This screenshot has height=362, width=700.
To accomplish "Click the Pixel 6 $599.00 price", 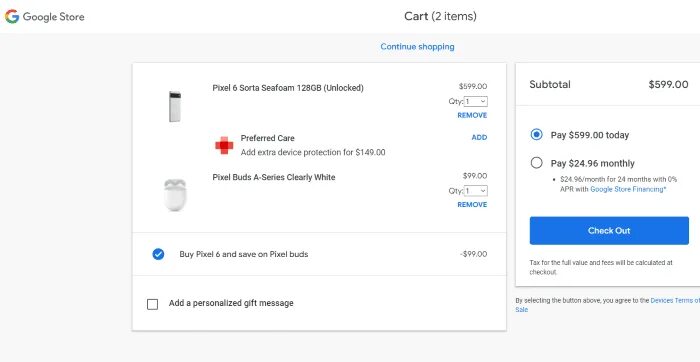I will point(473,87).
